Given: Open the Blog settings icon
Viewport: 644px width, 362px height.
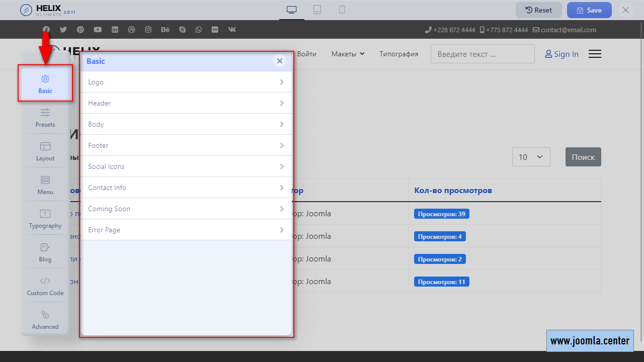Looking at the screenshot, I should (x=45, y=252).
